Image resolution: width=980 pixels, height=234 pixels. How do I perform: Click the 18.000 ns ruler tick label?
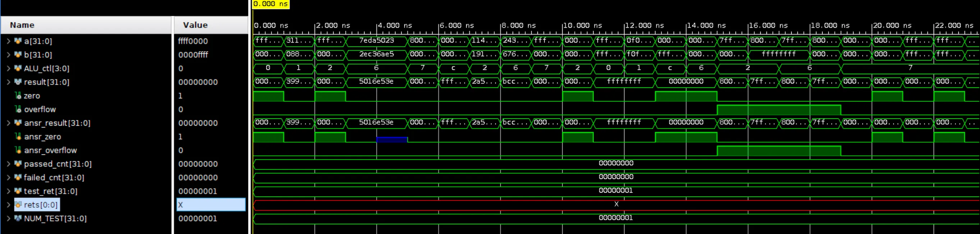point(830,26)
